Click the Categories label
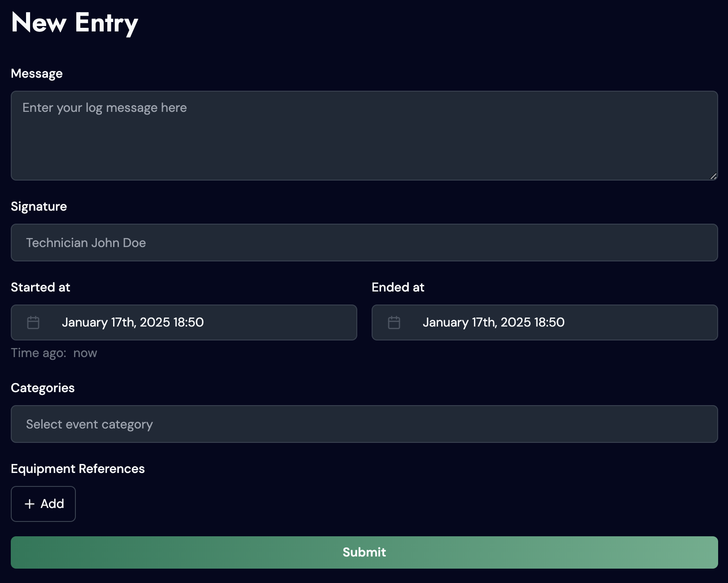The width and height of the screenshot is (728, 583). point(43,388)
